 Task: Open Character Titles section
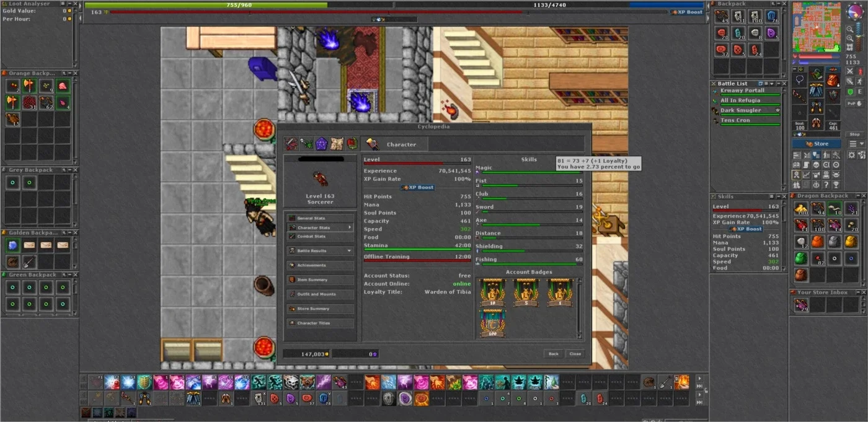click(x=321, y=323)
